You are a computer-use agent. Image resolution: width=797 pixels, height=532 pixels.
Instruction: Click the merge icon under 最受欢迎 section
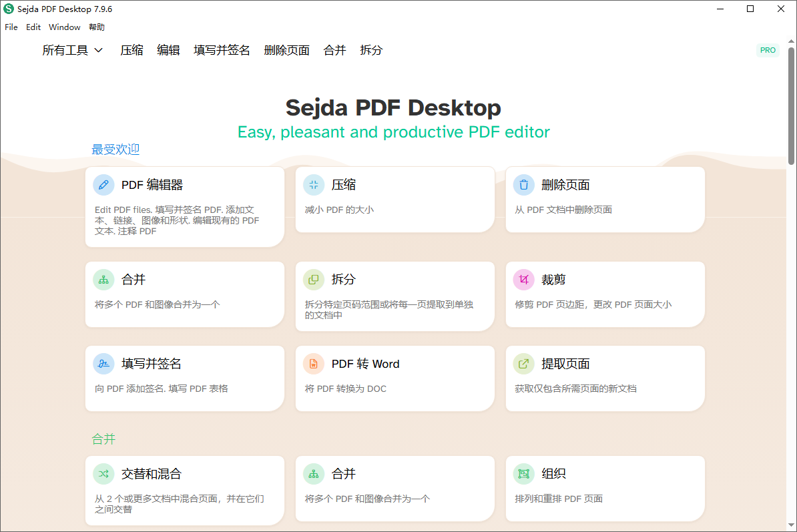click(103, 280)
